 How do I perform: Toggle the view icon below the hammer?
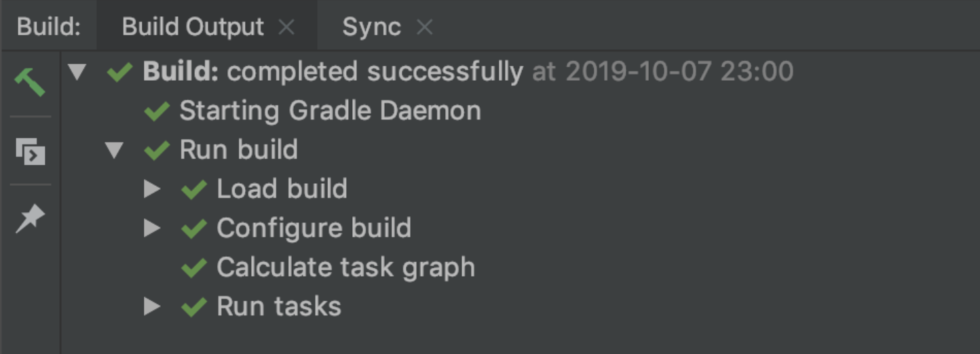(x=31, y=151)
